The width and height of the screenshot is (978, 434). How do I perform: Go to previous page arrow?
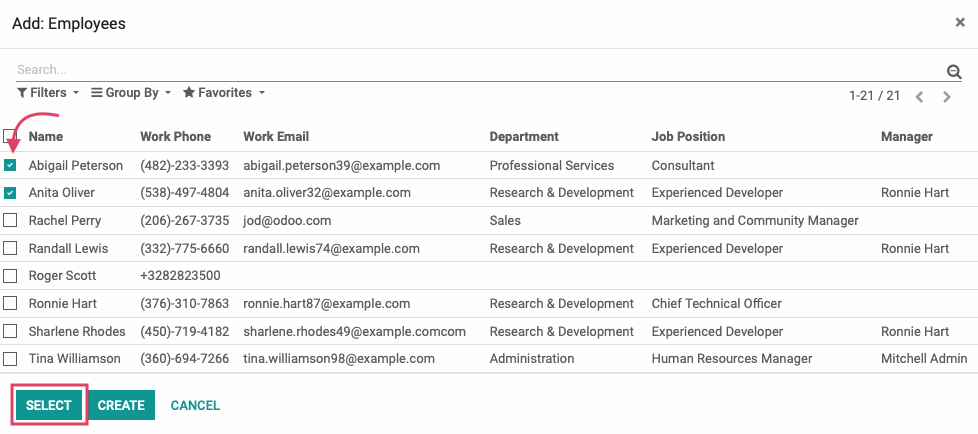[919, 97]
